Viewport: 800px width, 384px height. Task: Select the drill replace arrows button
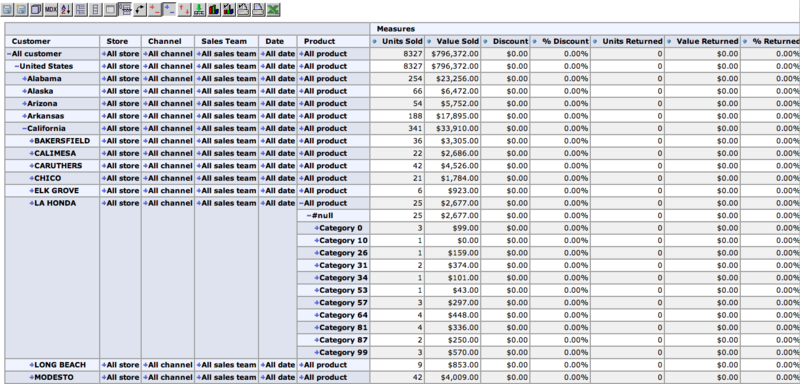pos(184,9)
